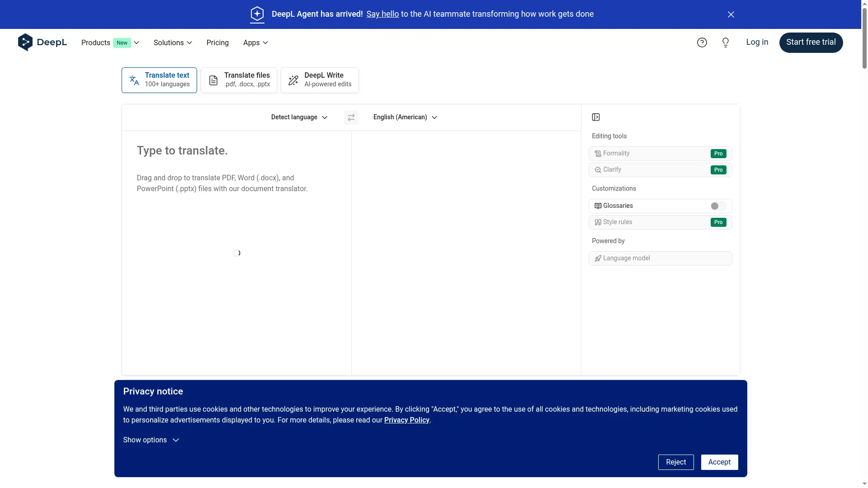Screen dimensions: 868x488
Task: Toggle the Glossaries switch
Action: click(717, 206)
